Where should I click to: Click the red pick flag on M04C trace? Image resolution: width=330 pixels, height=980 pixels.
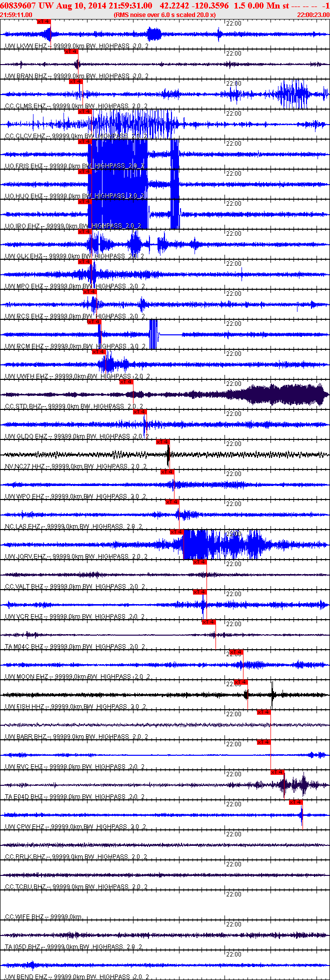208,622
